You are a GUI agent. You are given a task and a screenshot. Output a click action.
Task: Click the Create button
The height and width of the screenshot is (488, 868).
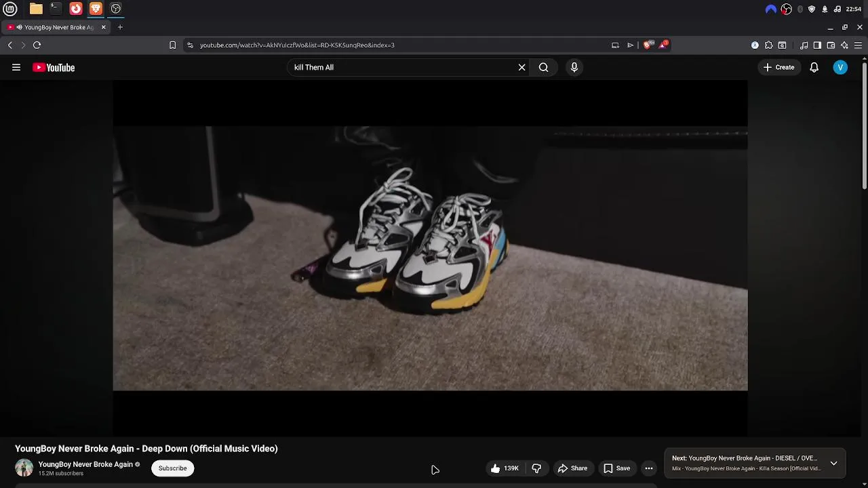tap(778, 67)
